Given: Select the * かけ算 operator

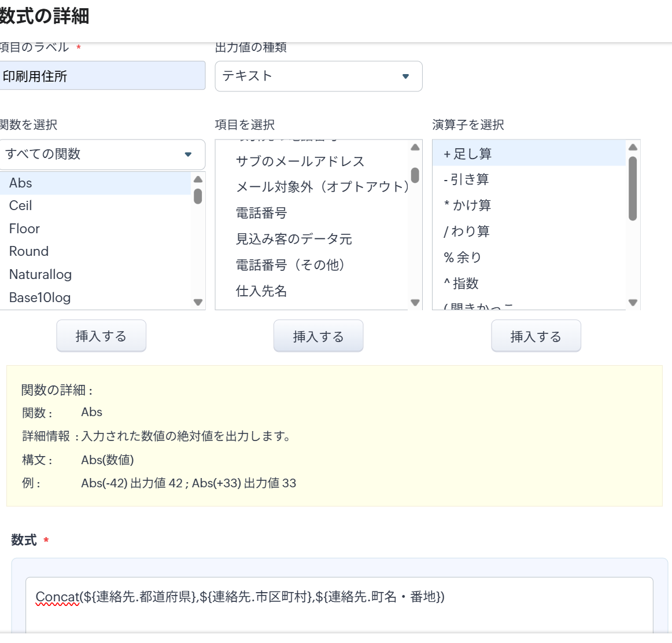Looking at the screenshot, I should [x=467, y=205].
